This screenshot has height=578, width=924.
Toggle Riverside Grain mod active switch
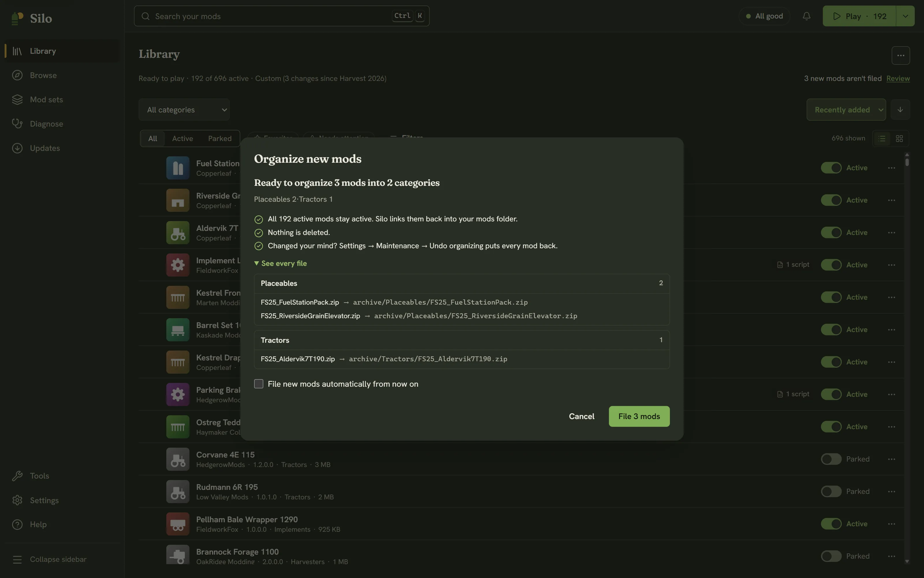[x=831, y=200]
